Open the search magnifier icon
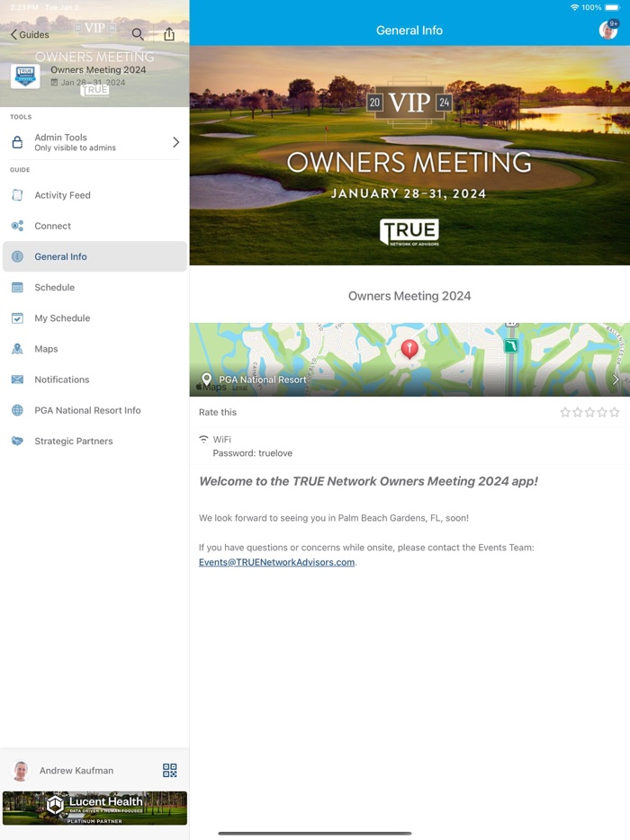 coord(138,34)
